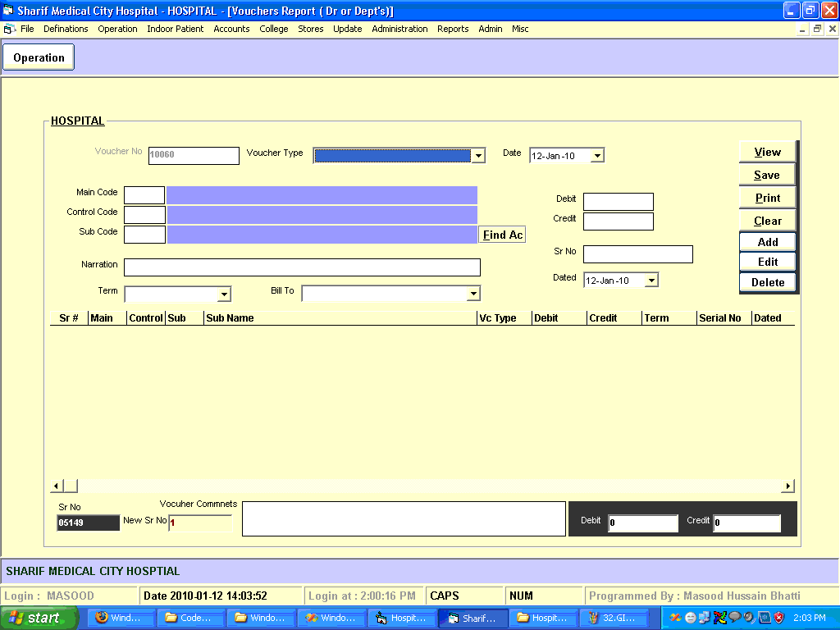The height and width of the screenshot is (630, 840).
Task: Click the Find Ac button
Action: [x=502, y=235]
